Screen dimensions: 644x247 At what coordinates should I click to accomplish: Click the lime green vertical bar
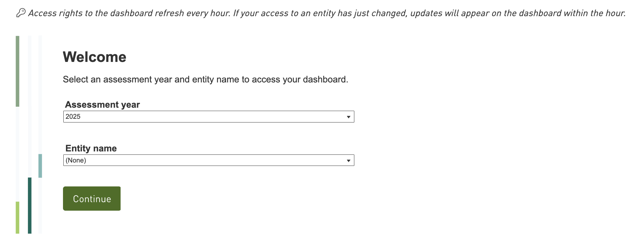[18, 217]
